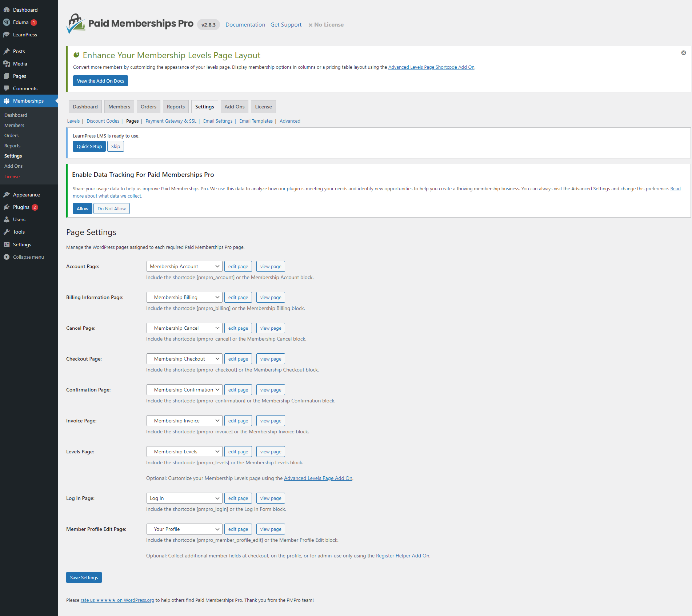Click the Pages icon in sidebar
Image resolution: width=692 pixels, height=616 pixels.
(7, 76)
